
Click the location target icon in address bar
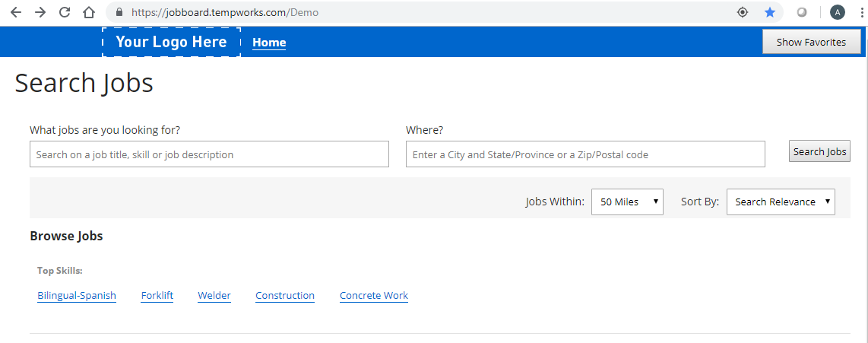[x=743, y=12]
